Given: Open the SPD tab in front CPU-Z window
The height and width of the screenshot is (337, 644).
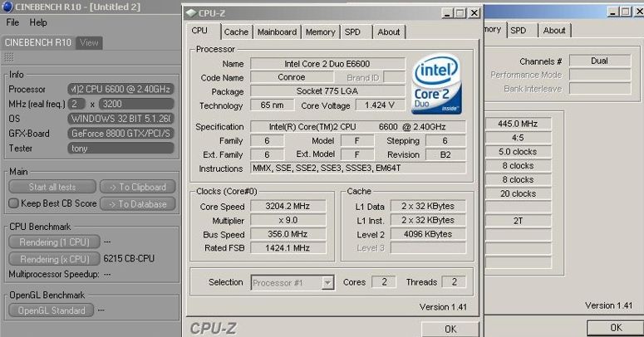Looking at the screenshot, I should pos(352,32).
